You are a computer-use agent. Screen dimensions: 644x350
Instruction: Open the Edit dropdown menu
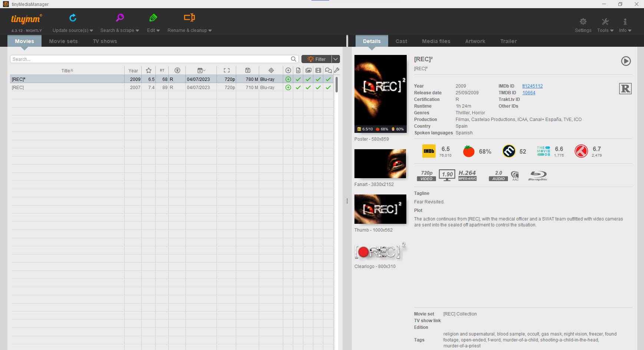pyautogui.click(x=153, y=30)
